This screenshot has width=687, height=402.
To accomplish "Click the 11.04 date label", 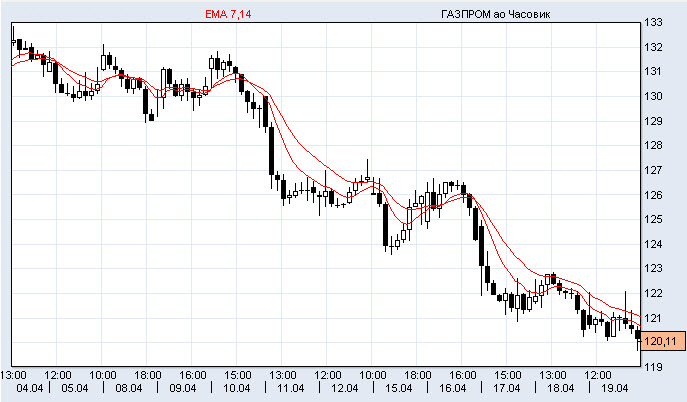I will tap(291, 388).
